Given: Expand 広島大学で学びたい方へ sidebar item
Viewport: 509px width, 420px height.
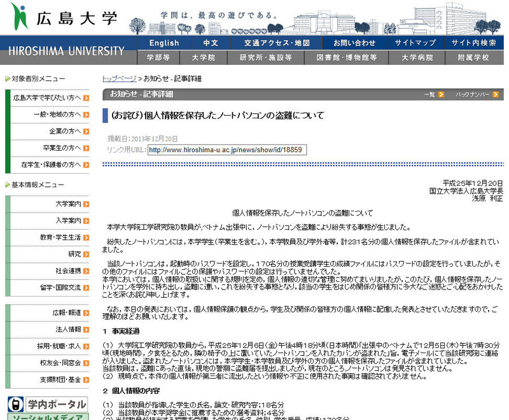Looking at the screenshot, I should (48, 98).
